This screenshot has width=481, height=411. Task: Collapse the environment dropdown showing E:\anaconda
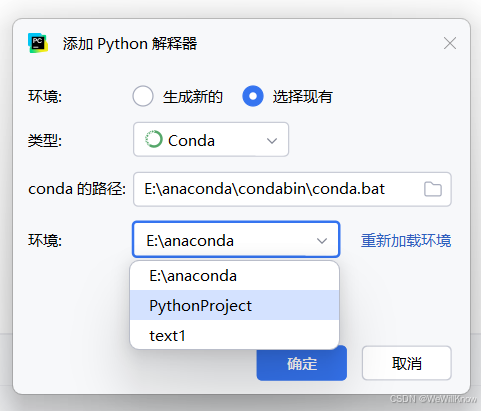[236, 239]
